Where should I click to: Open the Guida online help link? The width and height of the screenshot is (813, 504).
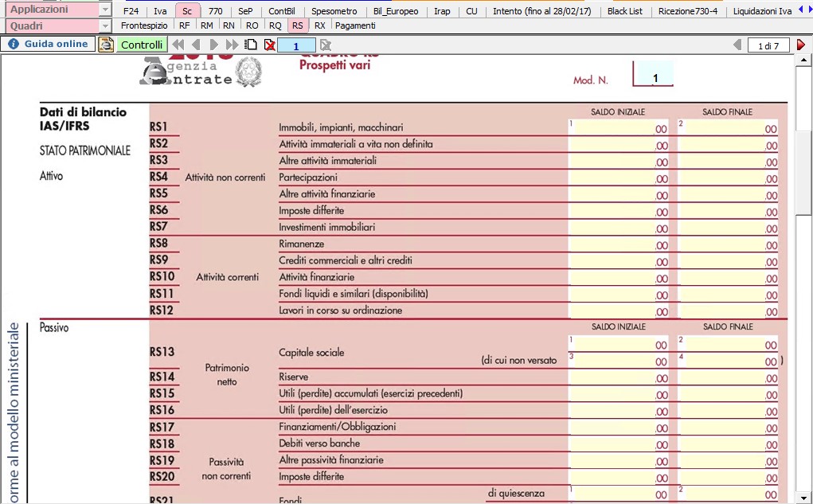click(49, 44)
